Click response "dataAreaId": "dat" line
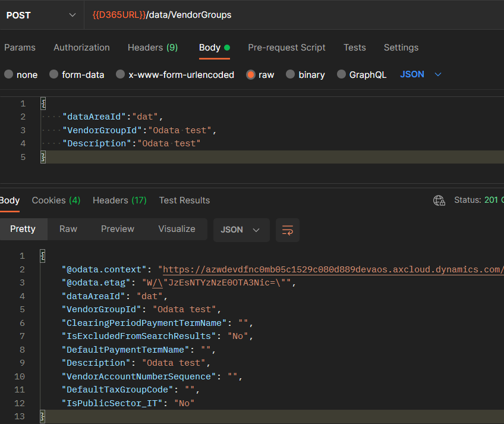Viewport: 504px width, 424px height. pyautogui.click(x=115, y=296)
